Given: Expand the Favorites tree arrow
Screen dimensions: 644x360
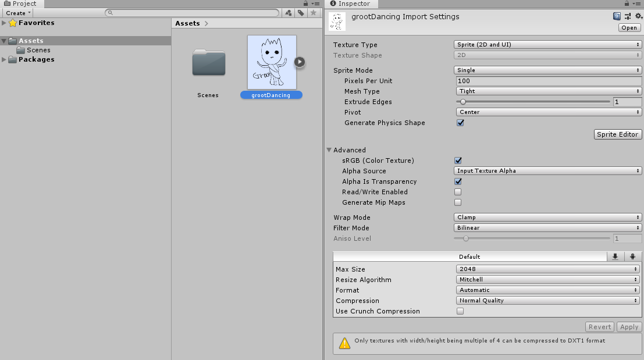Looking at the screenshot, I should tap(3, 23).
